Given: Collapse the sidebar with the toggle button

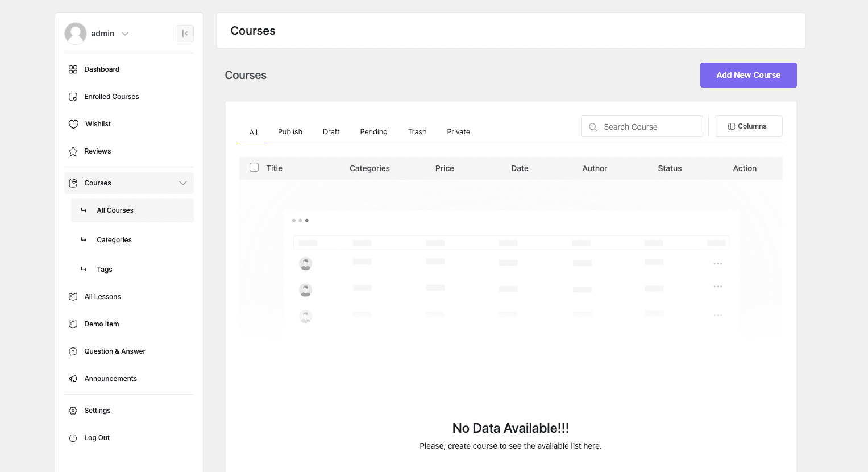Looking at the screenshot, I should (185, 34).
